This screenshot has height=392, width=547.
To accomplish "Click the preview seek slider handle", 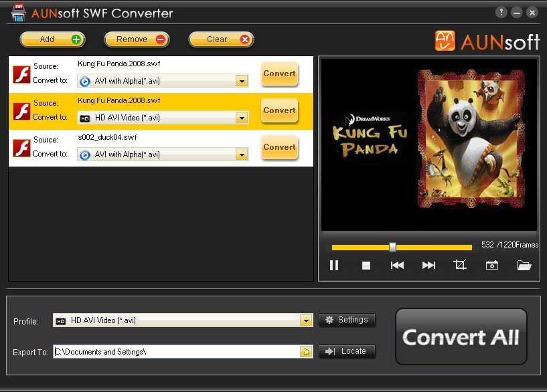I will pos(392,247).
